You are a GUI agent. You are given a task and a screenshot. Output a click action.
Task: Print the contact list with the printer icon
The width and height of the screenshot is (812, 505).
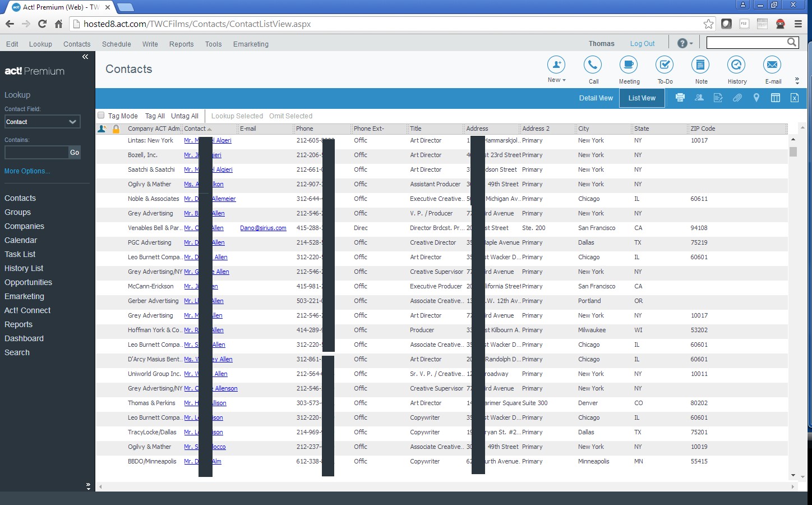pos(680,98)
